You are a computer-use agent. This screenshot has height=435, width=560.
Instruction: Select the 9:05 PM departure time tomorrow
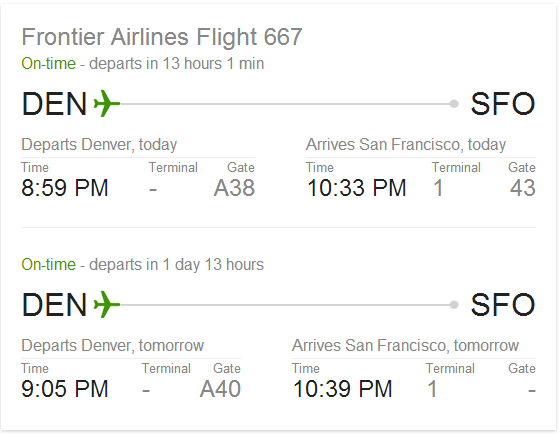(65, 389)
